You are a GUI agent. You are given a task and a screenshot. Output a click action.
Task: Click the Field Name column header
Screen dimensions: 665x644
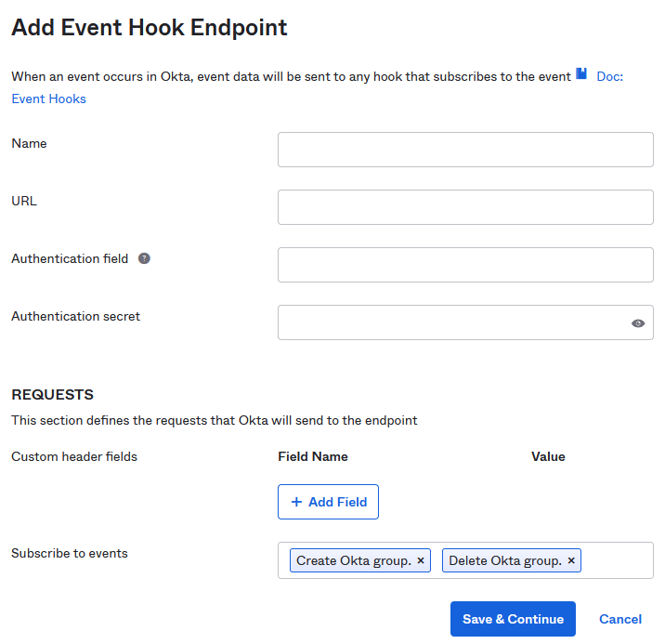[313, 456]
